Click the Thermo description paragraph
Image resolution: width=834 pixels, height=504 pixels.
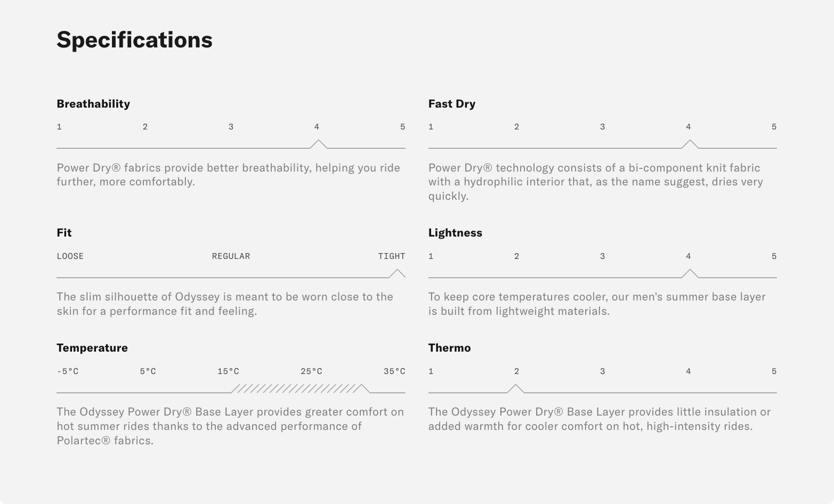[x=599, y=419]
